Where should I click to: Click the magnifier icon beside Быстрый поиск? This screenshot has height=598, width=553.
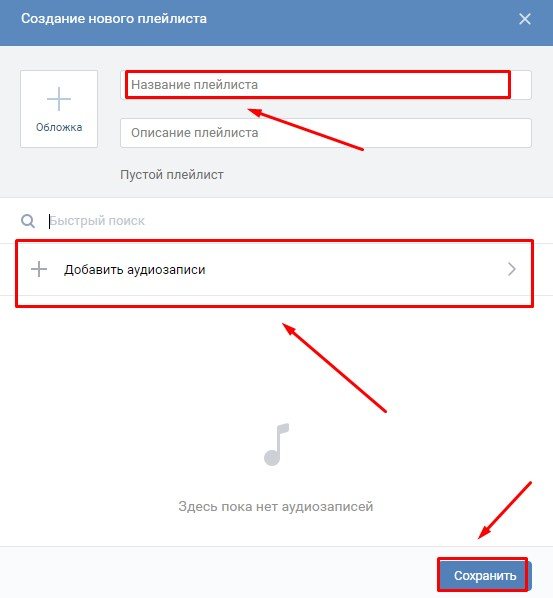28,221
